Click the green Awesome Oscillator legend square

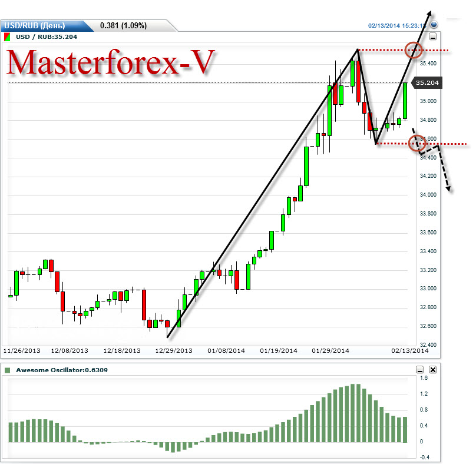[8, 370]
